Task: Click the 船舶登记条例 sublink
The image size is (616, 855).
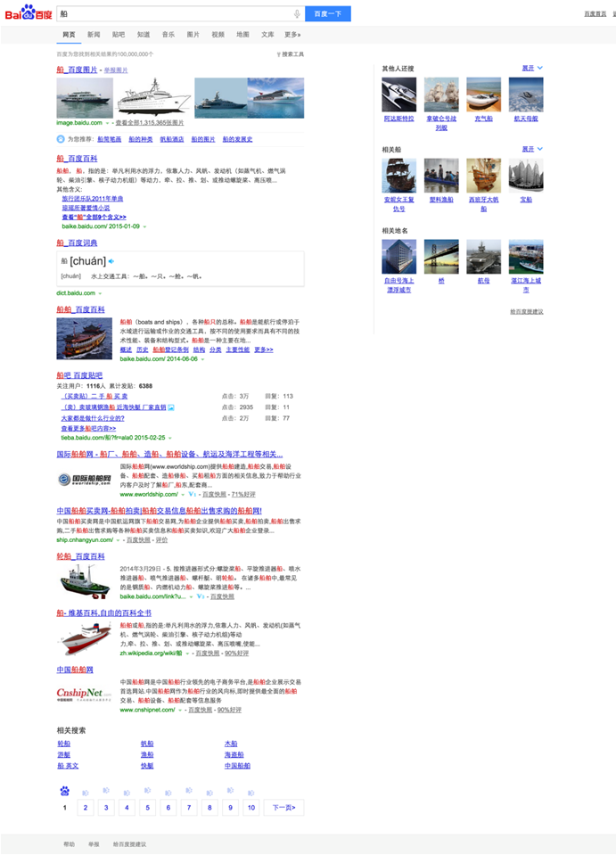Action: click(170, 349)
